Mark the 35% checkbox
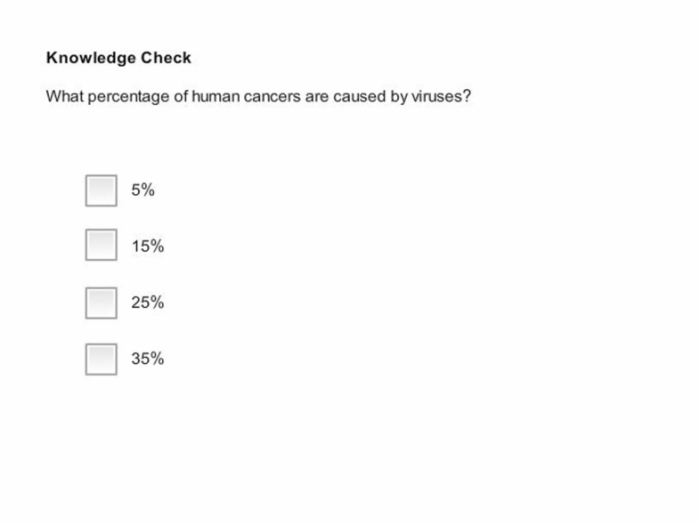 (101, 359)
